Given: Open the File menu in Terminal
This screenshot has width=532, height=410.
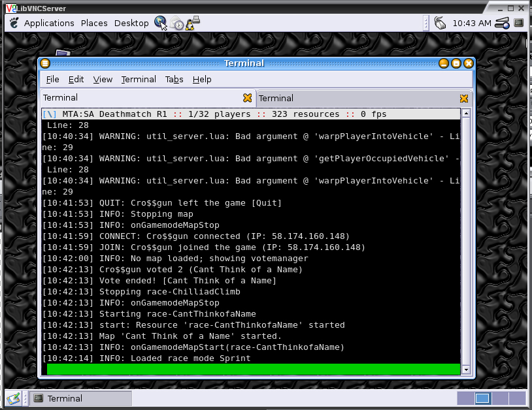Looking at the screenshot, I should pos(52,79).
